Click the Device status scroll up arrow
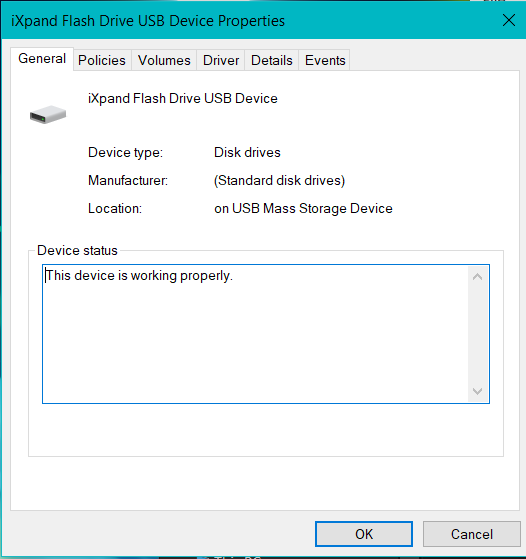526x559 pixels. click(478, 277)
